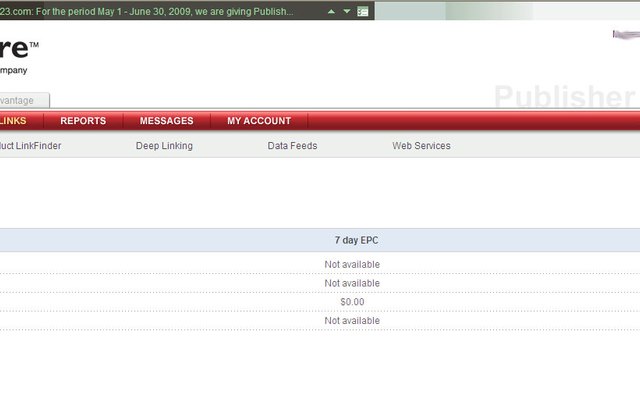Open Data Feeds section
Image resolution: width=640 pixels, height=395 pixels.
[x=292, y=146]
